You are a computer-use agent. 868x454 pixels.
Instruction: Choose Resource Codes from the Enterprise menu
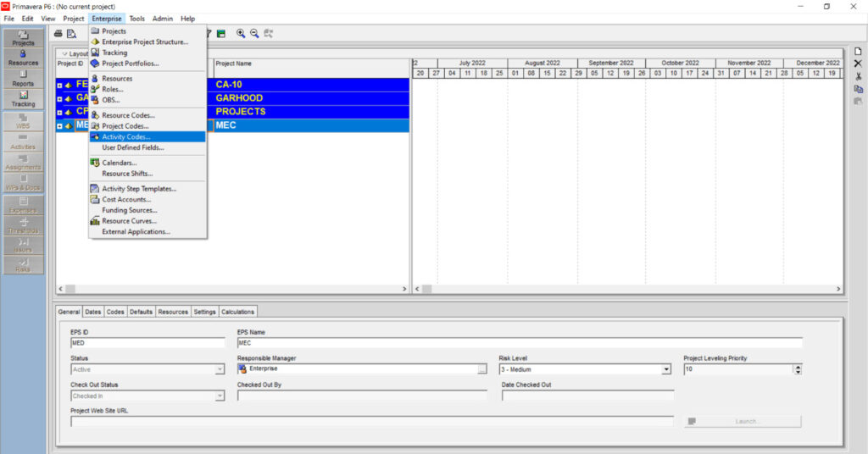point(147,115)
